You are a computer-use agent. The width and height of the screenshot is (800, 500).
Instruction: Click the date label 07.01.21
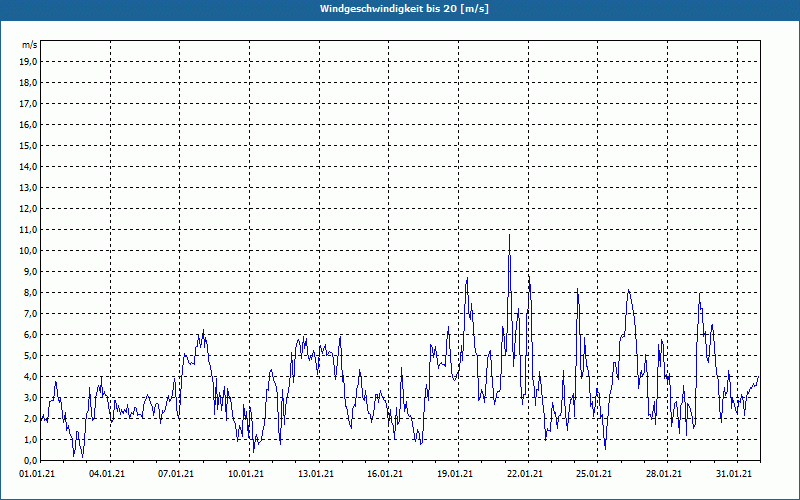coord(176,474)
